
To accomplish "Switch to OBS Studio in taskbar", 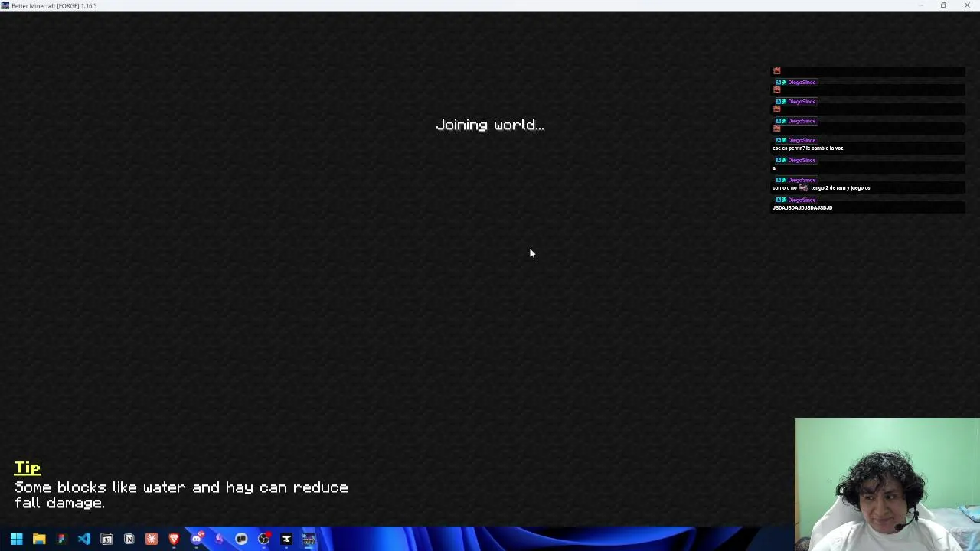I will 263,539.
